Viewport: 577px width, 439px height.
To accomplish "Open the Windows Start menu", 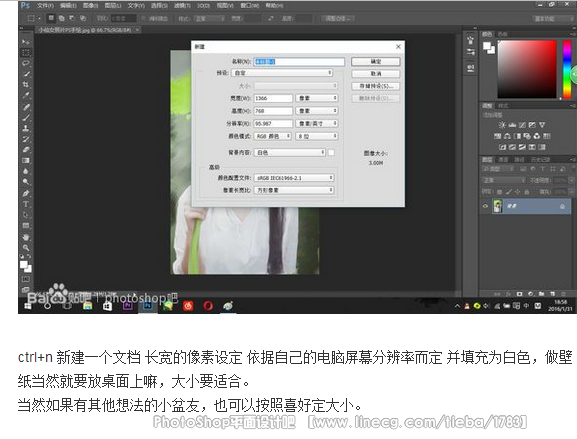I will tap(28, 305).
